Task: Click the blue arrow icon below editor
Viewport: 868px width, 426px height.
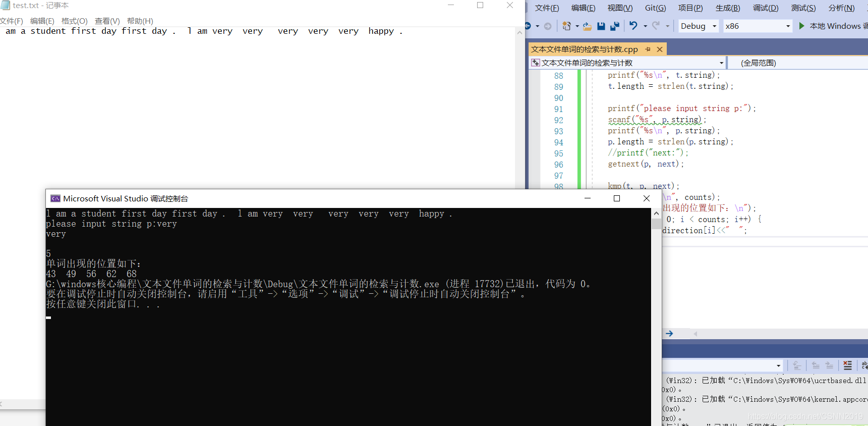Action: click(x=669, y=334)
